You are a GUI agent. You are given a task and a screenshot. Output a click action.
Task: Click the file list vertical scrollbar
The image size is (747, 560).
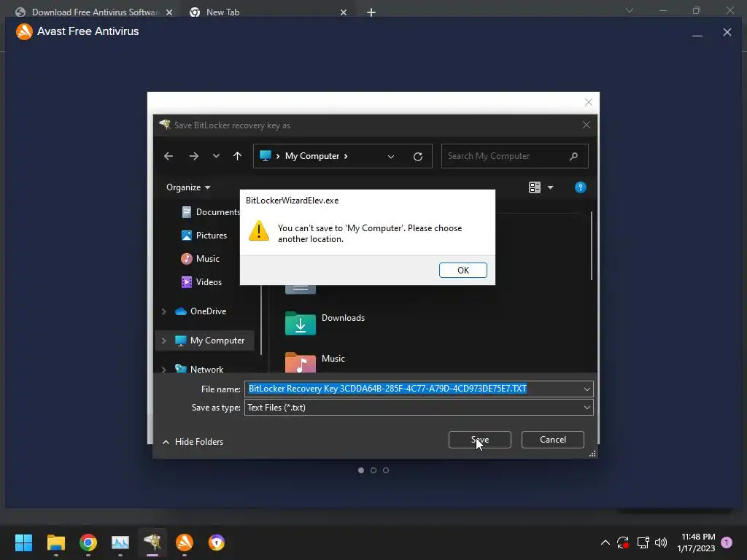[591, 245]
